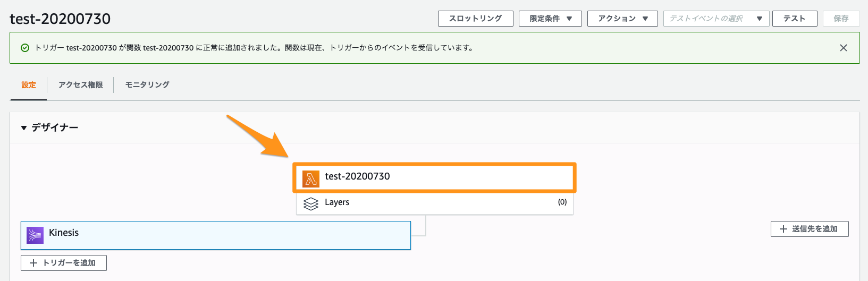Click the plus icon in トリガーを追加
The image size is (868, 281).
33,263
